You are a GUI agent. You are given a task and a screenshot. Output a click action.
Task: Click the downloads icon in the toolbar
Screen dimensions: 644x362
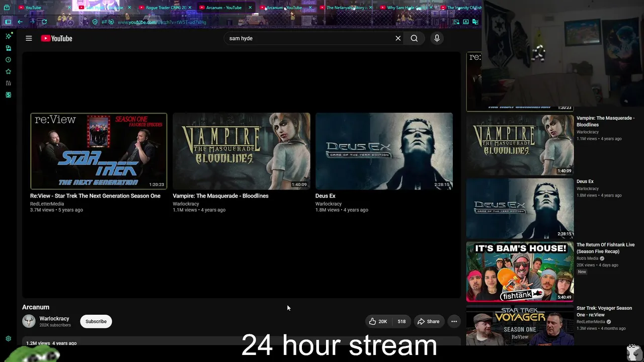tap(466, 22)
